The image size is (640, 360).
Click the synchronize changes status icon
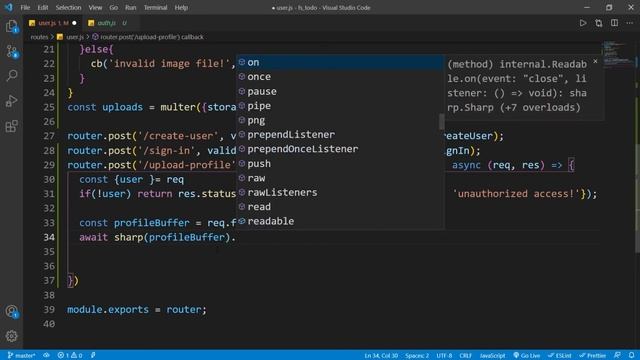pyautogui.click(x=47, y=356)
